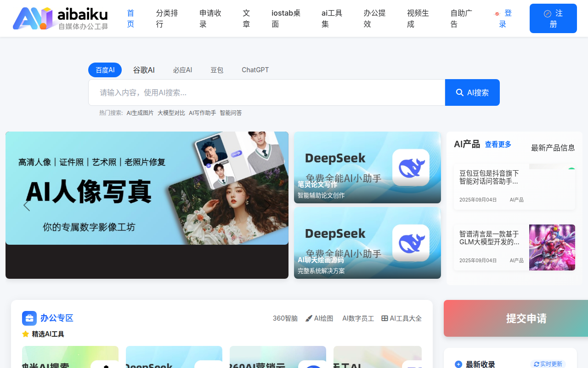
Task: Open AI工具大全 grid link
Action: pos(401,318)
